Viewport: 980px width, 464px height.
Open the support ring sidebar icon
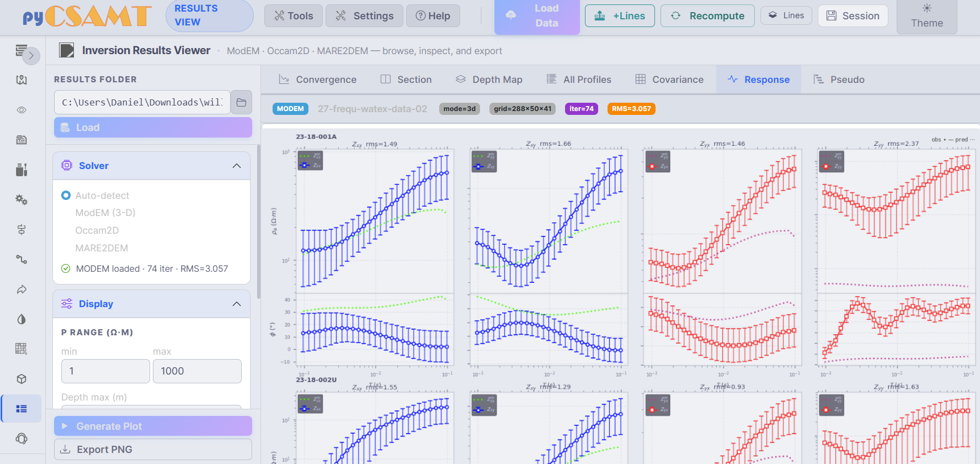pyautogui.click(x=22, y=439)
